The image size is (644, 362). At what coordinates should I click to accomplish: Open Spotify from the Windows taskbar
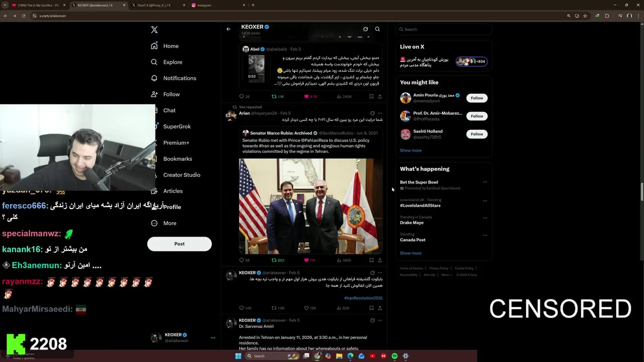394,356
